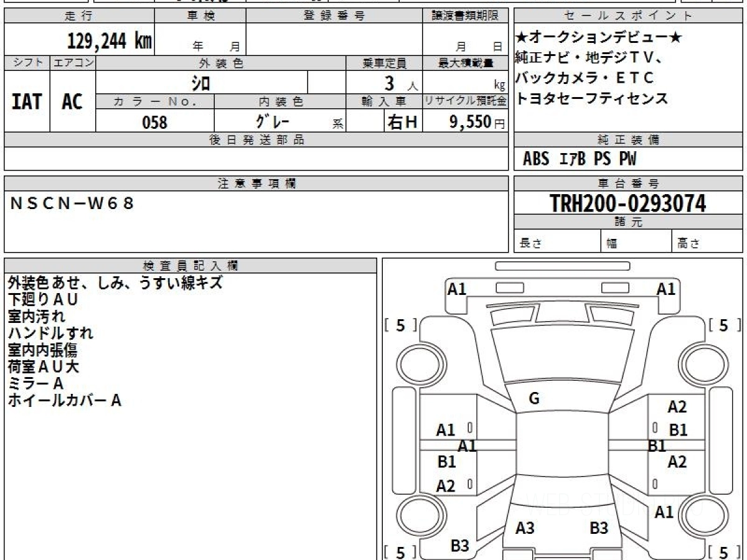The height and width of the screenshot is (560, 747).
Task: Select the 乗車定員 header
Action: (384, 63)
